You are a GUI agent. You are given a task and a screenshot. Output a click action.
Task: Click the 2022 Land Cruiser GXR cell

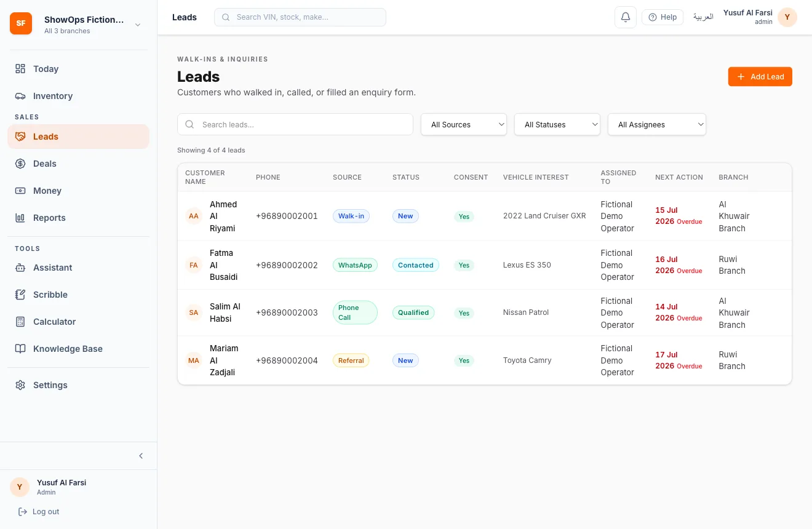tap(544, 216)
